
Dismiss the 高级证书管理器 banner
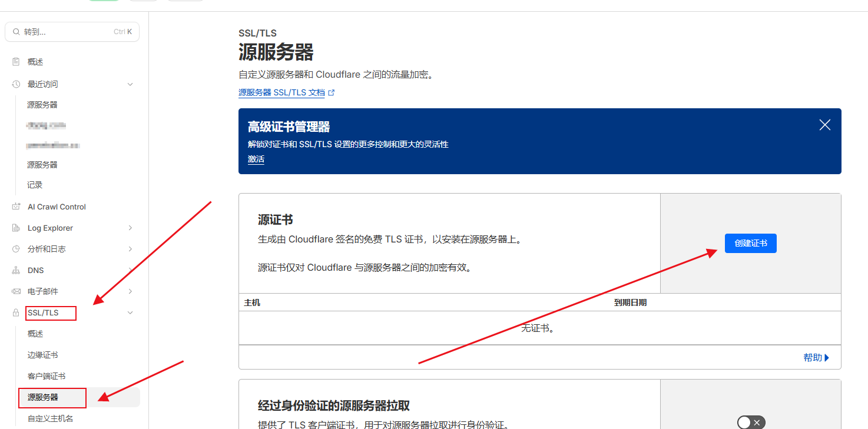tap(824, 125)
